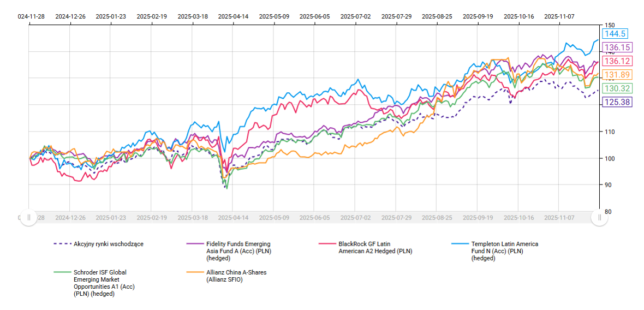
Task: Toggle Templeton Latin America Fund legend entry
Action: [x=504, y=251]
